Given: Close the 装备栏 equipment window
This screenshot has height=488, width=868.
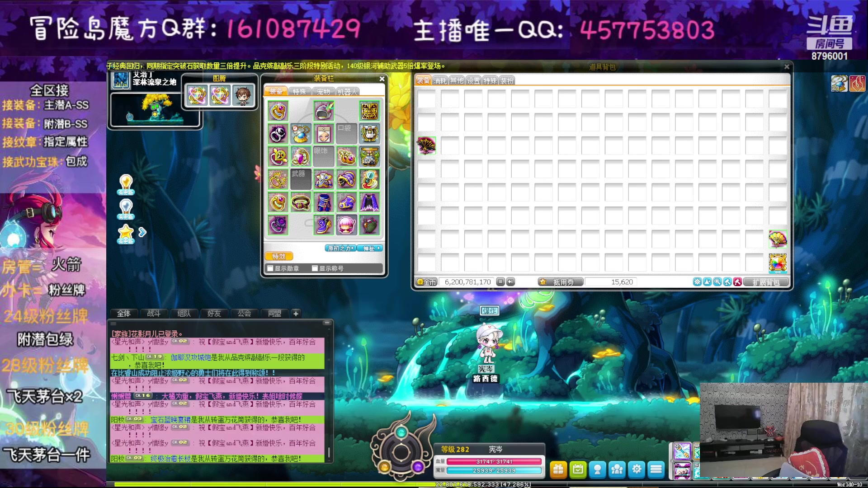Looking at the screenshot, I should [382, 79].
